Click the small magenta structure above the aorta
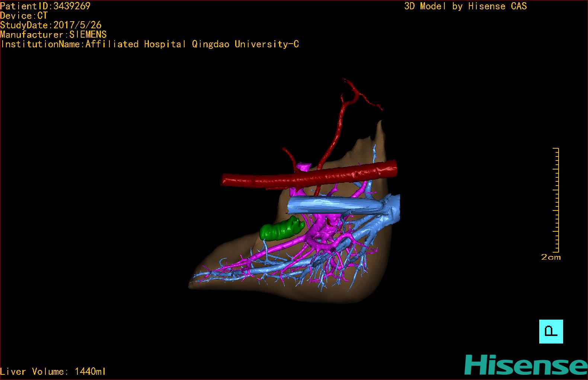Image resolution: width=588 pixels, height=380 pixels. tap(305, 166)
